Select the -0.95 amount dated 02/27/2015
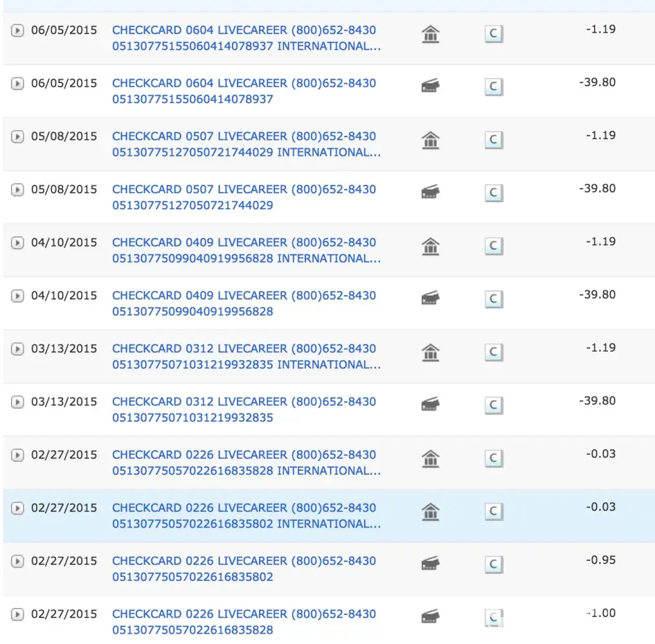Viewport: 655px width, 644px height. (601, 560)
